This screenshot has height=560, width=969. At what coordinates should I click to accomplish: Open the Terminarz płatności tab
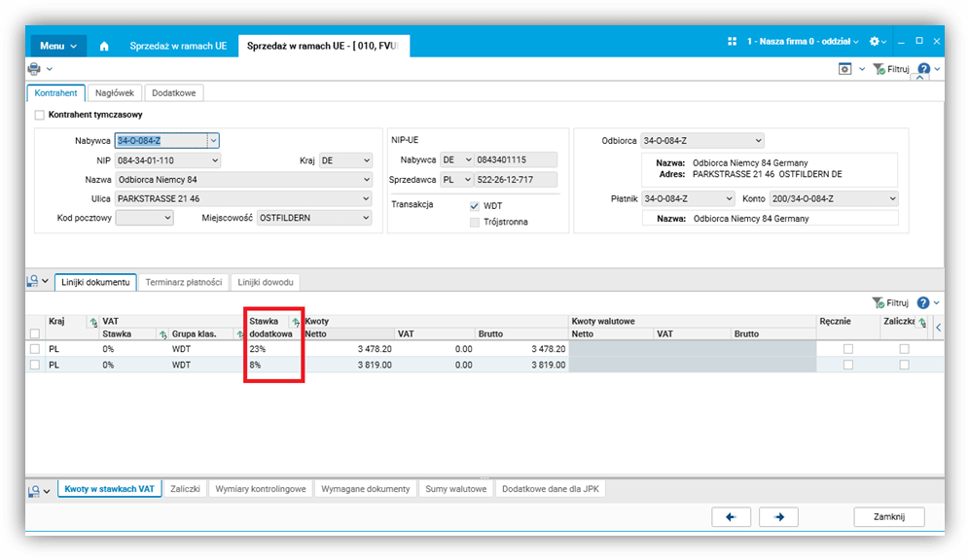pos(184,282)
